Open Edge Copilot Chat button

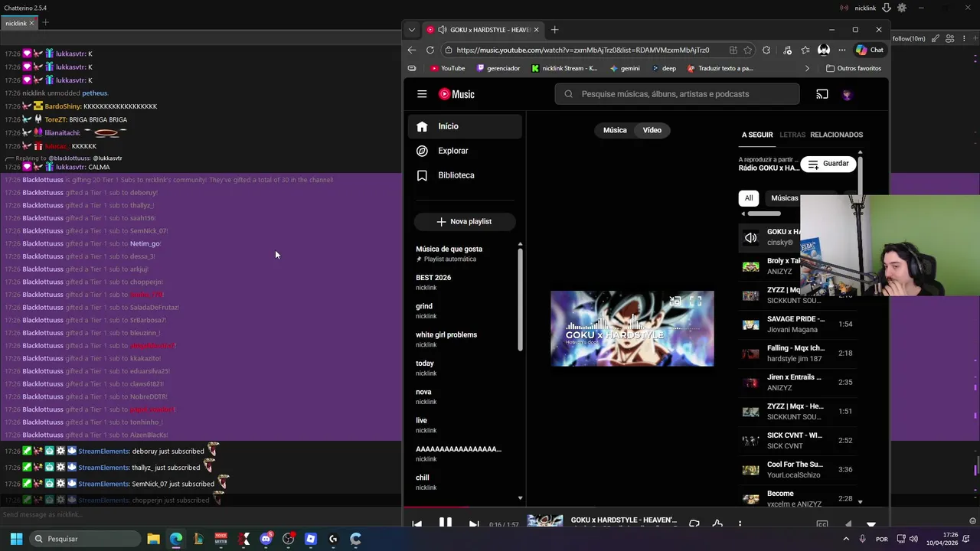tap(870, 50)
